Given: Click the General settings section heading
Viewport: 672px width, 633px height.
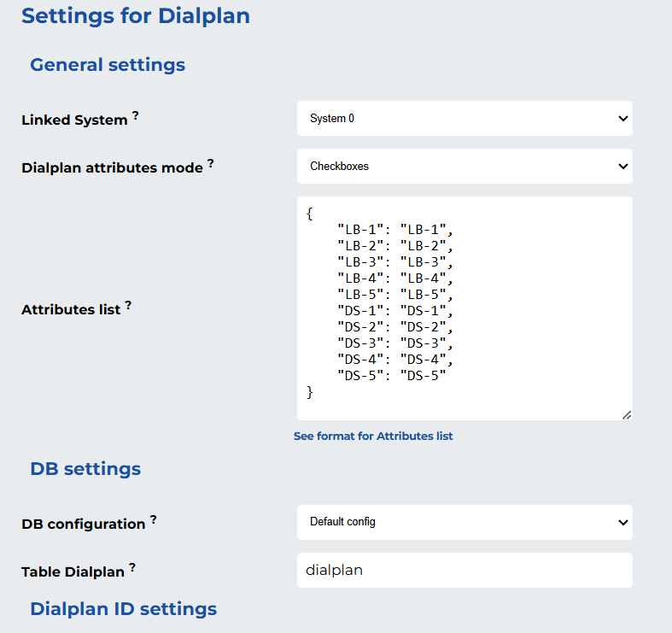Looking at the screenshot, I should coord(108,65).
